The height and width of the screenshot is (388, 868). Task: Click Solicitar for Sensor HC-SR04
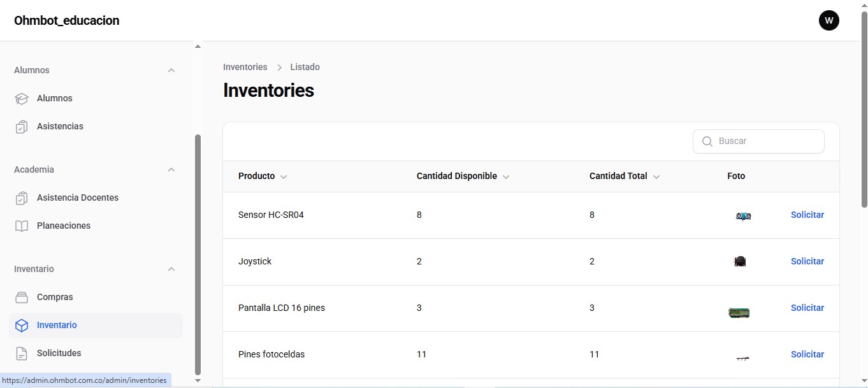[807, 215]
